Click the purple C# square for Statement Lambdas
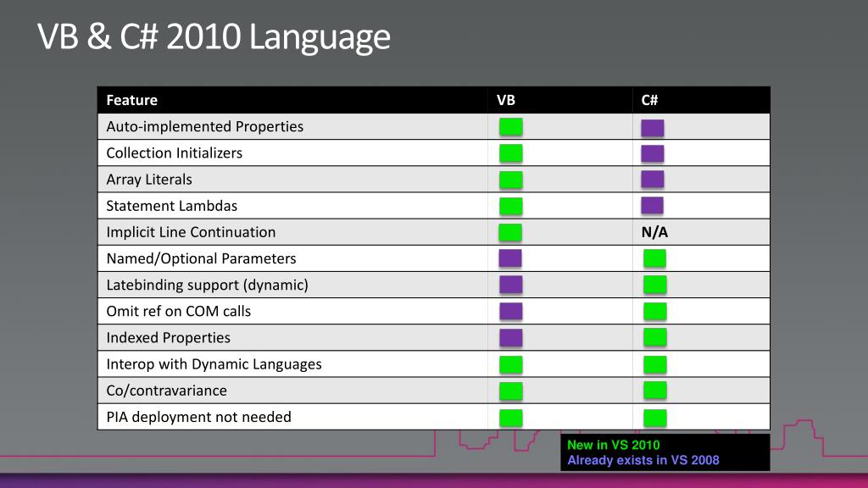 point(652,205)
